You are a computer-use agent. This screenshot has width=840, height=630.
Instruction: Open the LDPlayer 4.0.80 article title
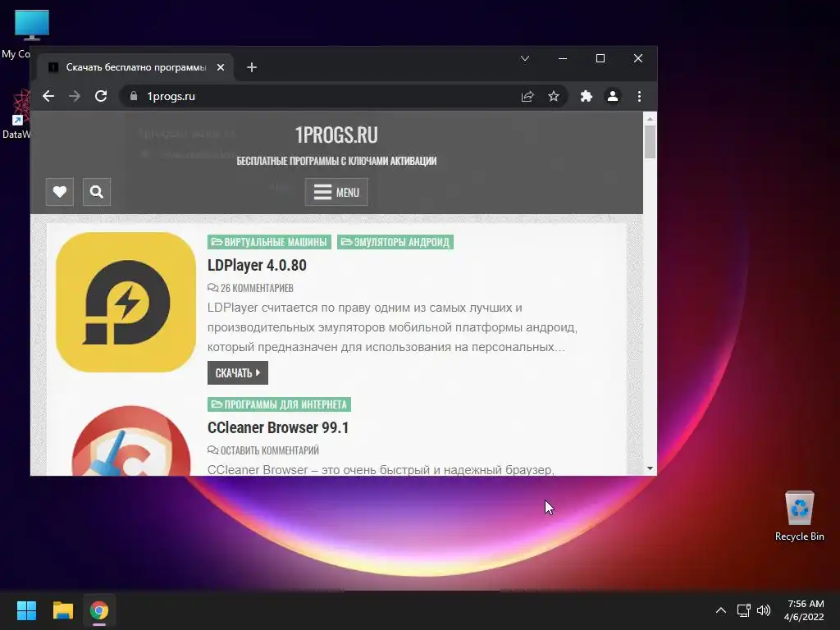click(257, 265)
